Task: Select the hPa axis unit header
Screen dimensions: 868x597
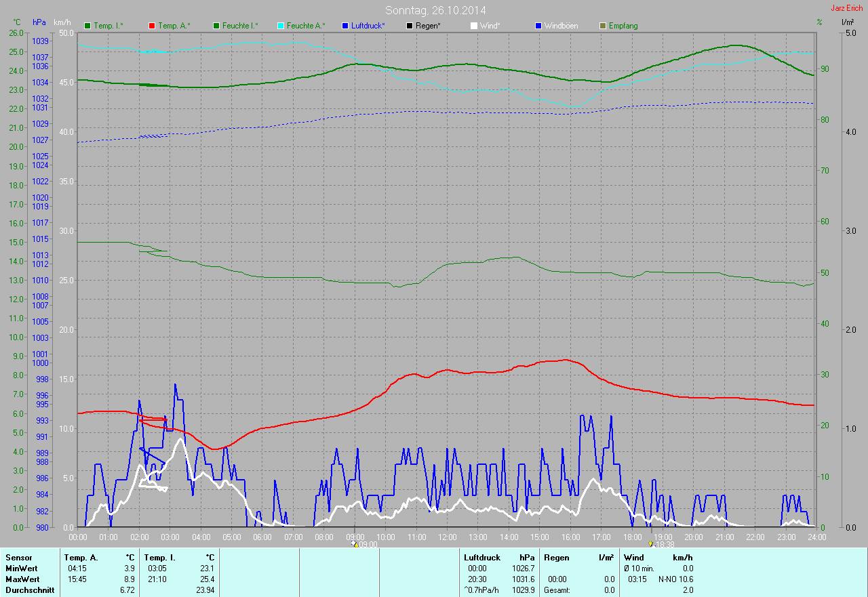Action: click(x=39, y=22)
